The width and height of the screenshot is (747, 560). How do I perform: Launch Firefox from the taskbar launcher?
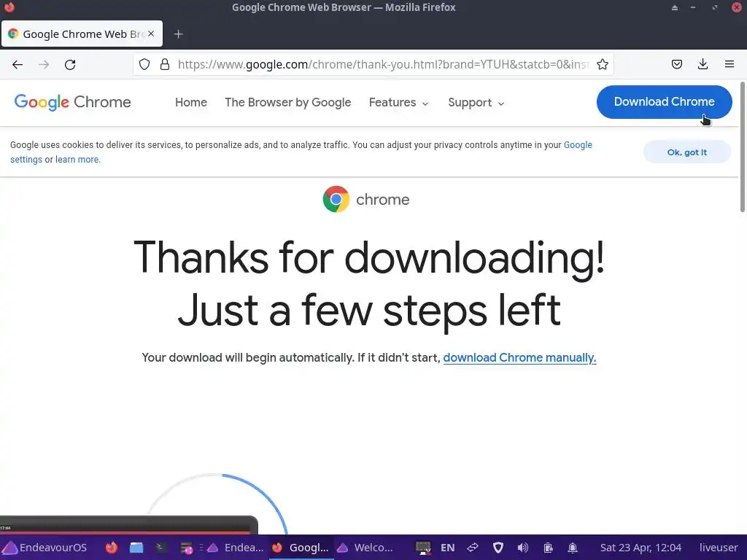coord(112,548)
